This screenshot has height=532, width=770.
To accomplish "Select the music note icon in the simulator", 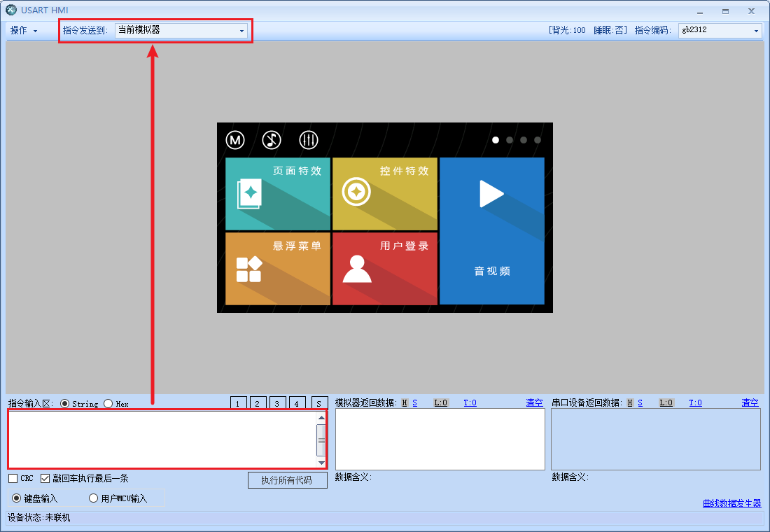I will (272, 140).
